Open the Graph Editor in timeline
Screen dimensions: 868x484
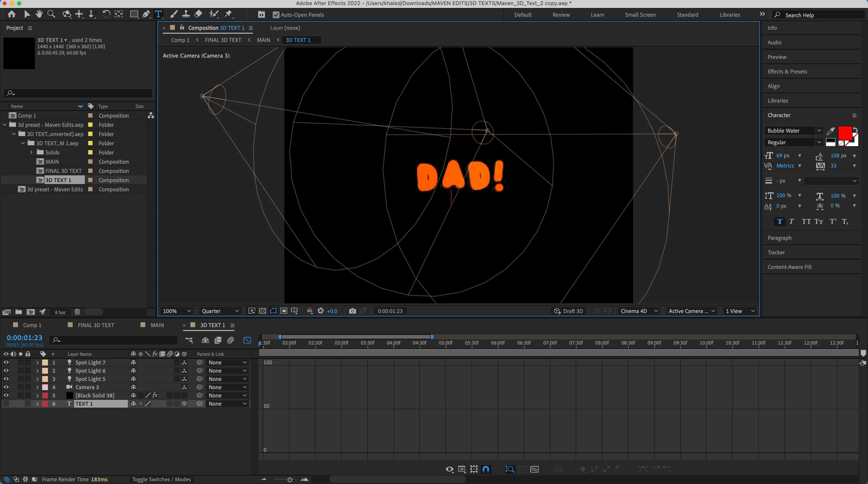pos(247,340)
